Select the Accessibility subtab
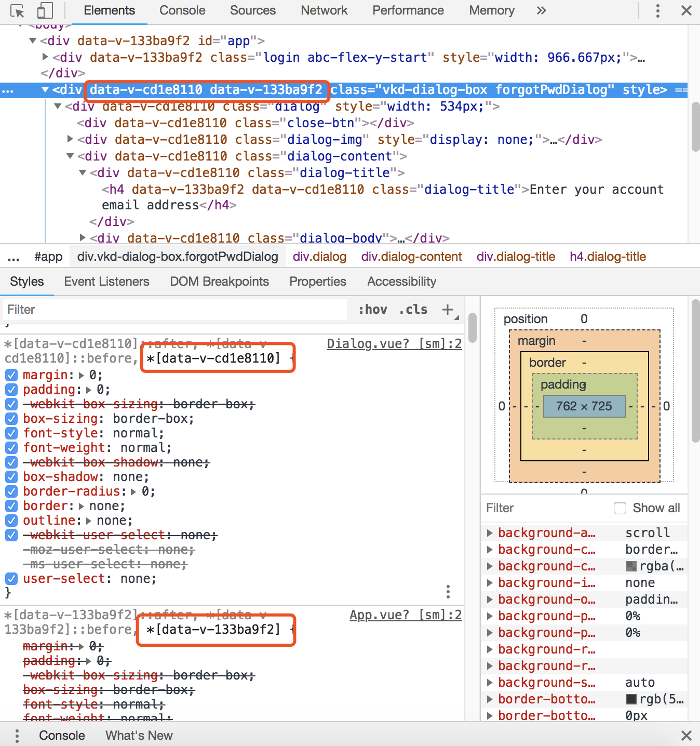The image size is (700, 746). pyautogui.click(x=402, y=282)
